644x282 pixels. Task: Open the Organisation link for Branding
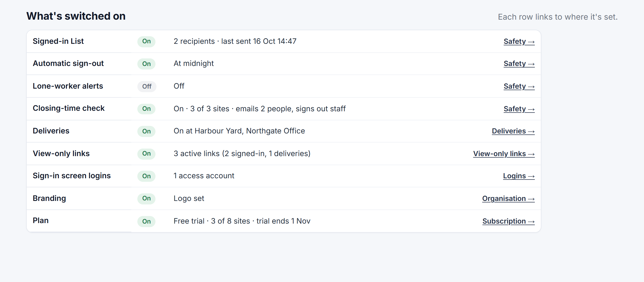508,198
